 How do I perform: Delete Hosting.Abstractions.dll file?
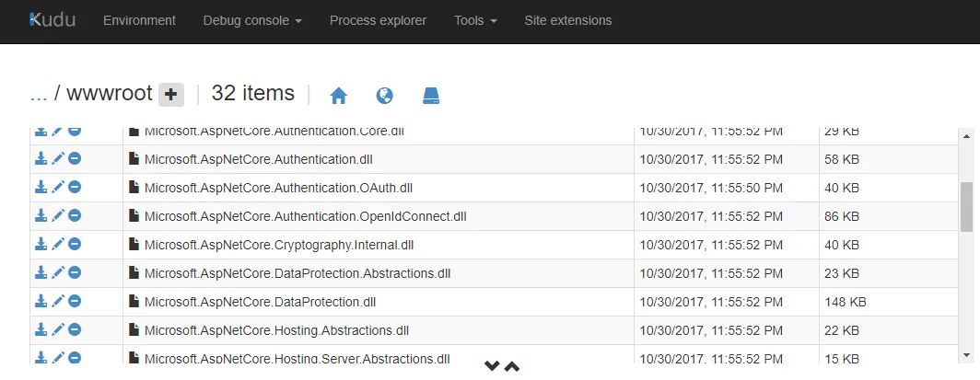click(75, 328)
